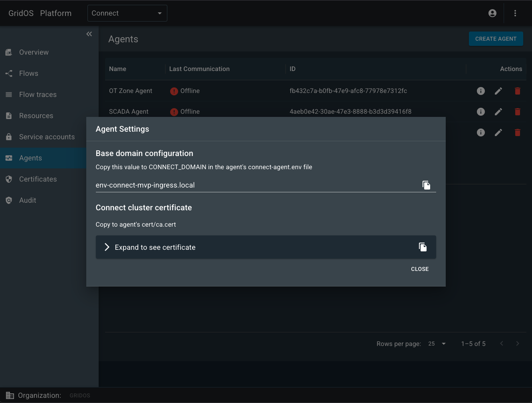Copy the cluster certificate
Screen dimensions: 532x403
pos(423,247)
